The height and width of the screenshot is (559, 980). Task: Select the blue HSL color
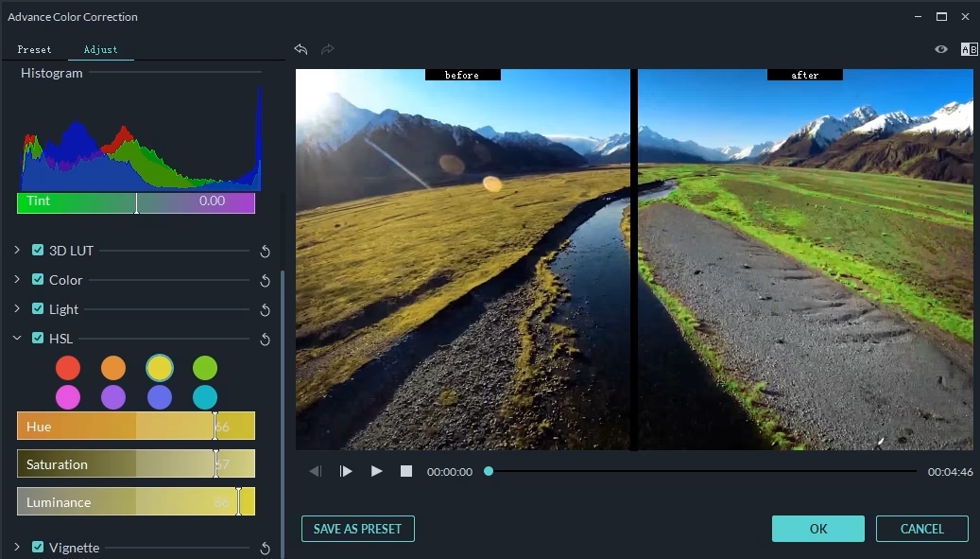pos(160,397)
